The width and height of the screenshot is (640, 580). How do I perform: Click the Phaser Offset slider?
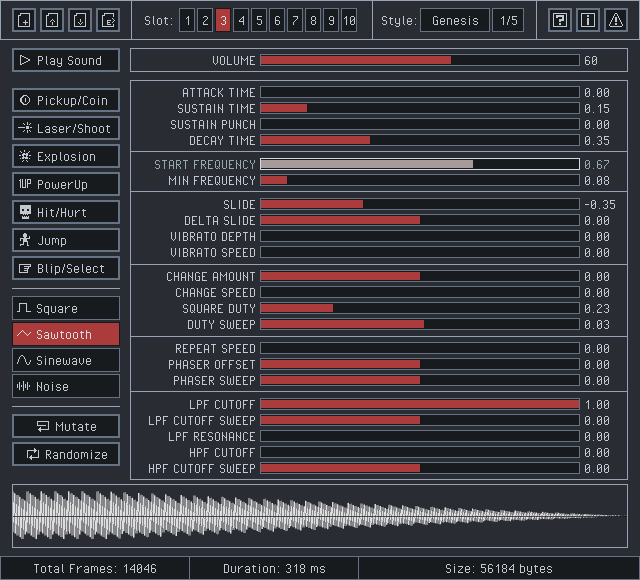click(x=420, y=364)
